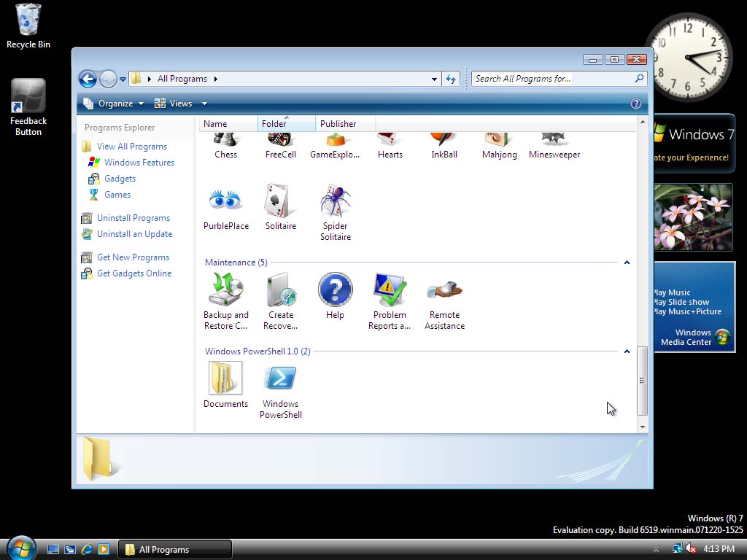
Task: Select the Help question mark icon
Action: [x=335, y=289]
